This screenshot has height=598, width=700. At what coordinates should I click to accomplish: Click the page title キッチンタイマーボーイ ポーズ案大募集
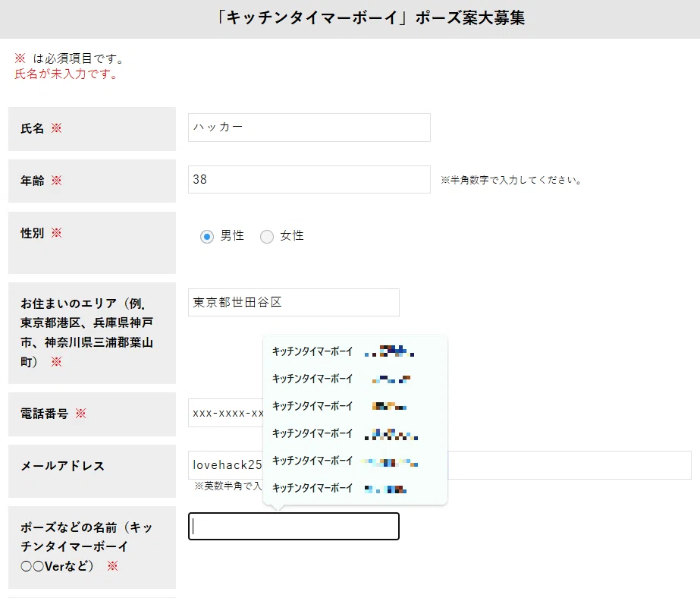369,18
